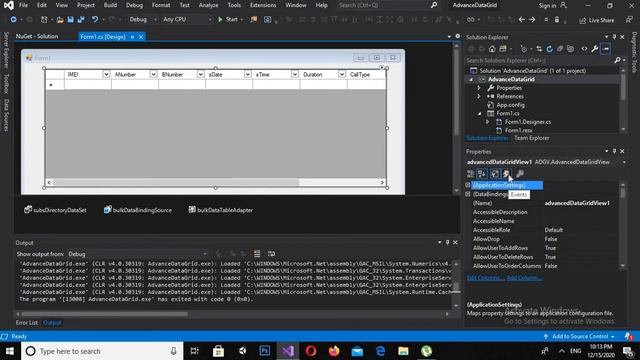Switch Properties grid to Alphabetical view

(x=482, y=174)
